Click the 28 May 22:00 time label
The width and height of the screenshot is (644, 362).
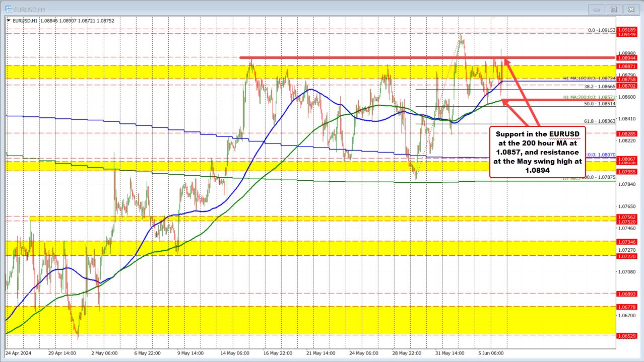406,353
